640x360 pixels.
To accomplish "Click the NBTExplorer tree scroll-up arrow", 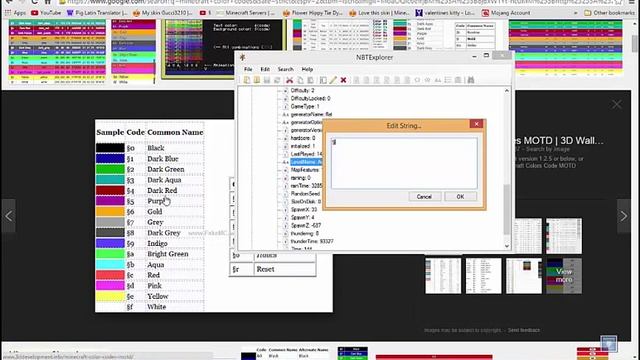I will coord(507,91).
